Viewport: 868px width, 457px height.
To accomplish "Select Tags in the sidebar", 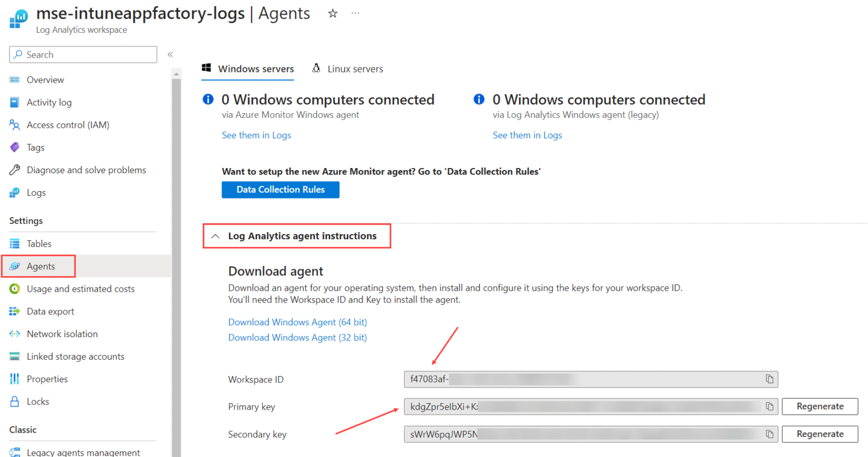I will point(36,148).
